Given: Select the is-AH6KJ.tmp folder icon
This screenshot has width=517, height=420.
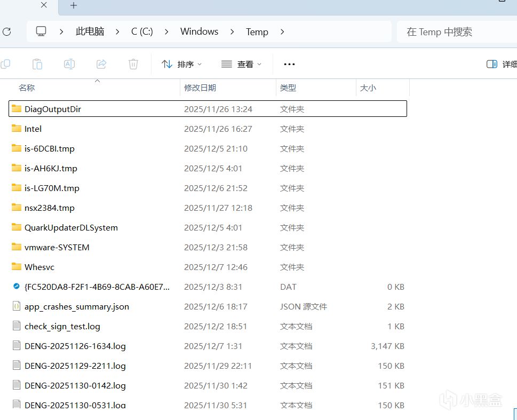Looking at the screenshot, I should (x=17, y=168).
